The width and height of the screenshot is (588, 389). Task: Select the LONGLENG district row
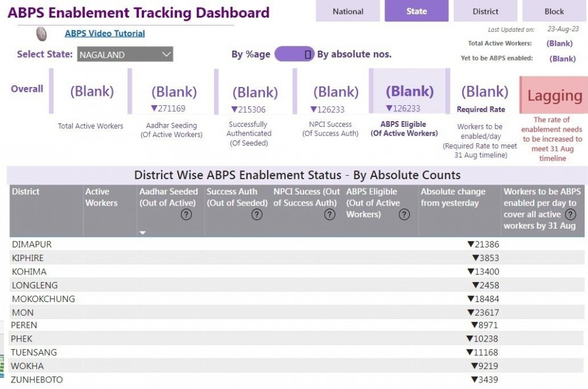pos(296,285)
